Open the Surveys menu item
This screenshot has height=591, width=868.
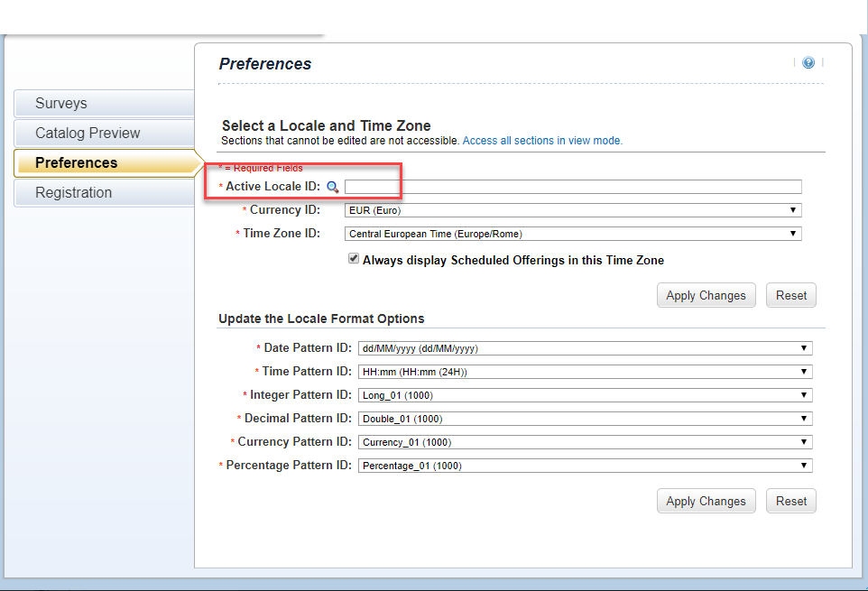(105, 104)
